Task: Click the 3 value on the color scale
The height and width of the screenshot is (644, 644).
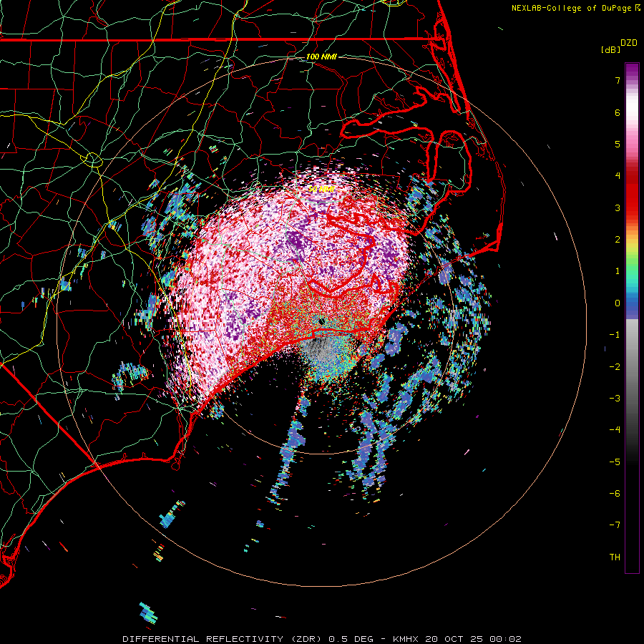Action: pyautogui.click(x=618, y=208)
